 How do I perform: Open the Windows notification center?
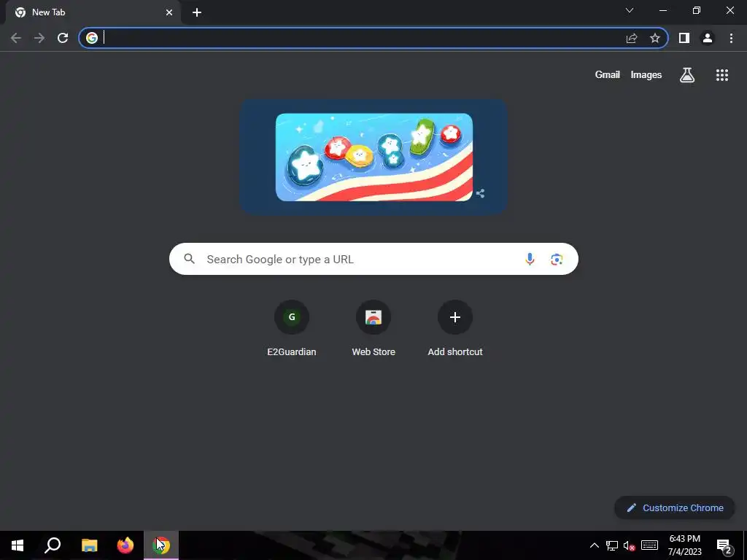coord(724,546)
